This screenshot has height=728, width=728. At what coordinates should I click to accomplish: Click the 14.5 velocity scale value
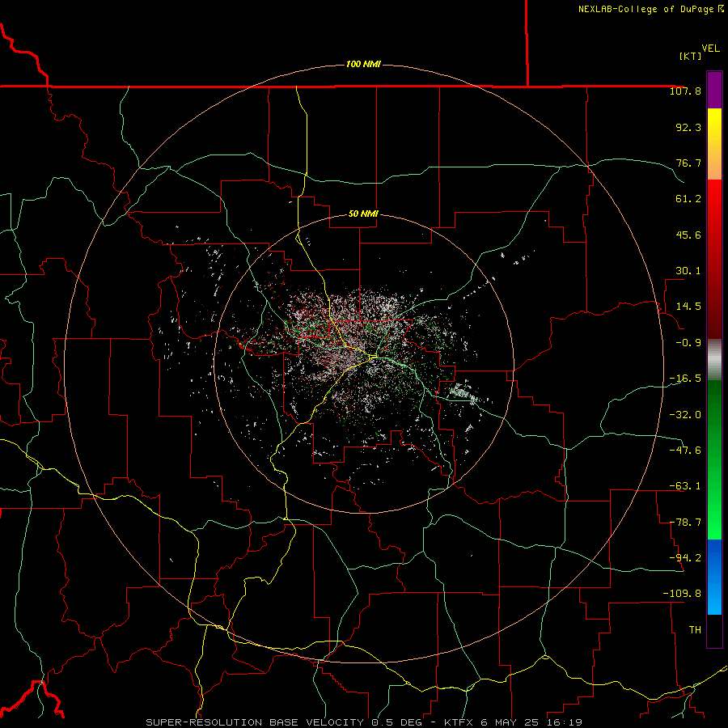pos(688,307)
